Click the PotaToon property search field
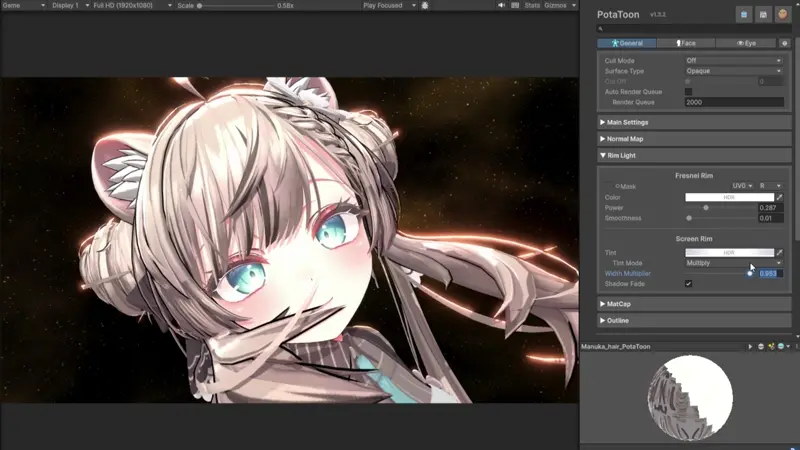Image resolution: width=800 pixels, height=450 pixels. [x=694, y=29]
